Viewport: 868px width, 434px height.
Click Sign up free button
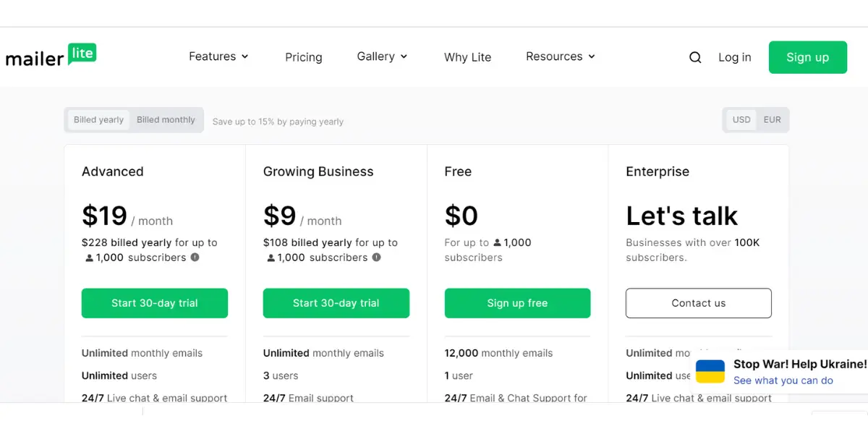point(517,303)
